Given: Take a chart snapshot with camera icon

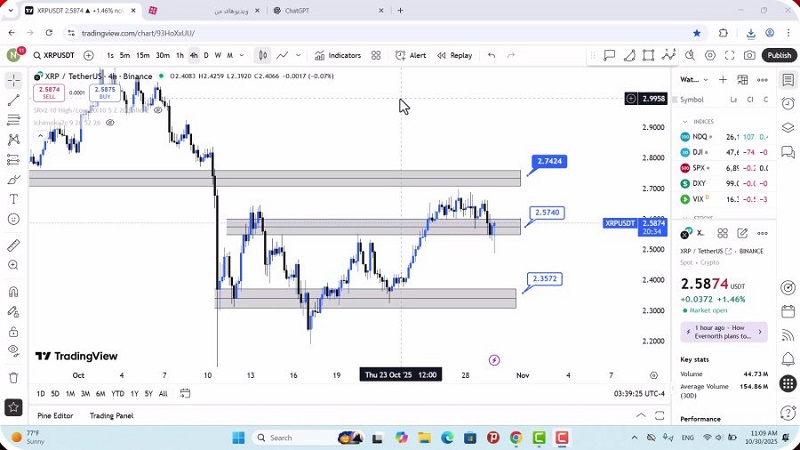Looking at the screenshot, I should [x=750, y=56].
